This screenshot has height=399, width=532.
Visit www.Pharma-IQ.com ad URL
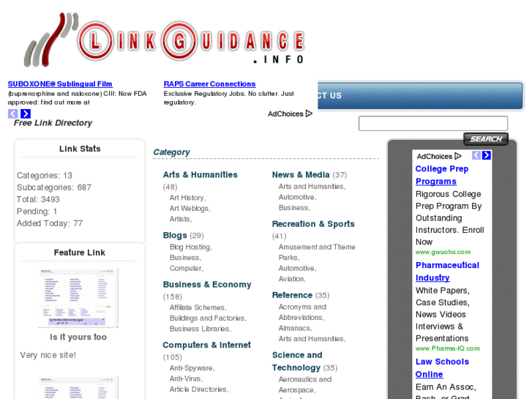[x=448, y=348]
